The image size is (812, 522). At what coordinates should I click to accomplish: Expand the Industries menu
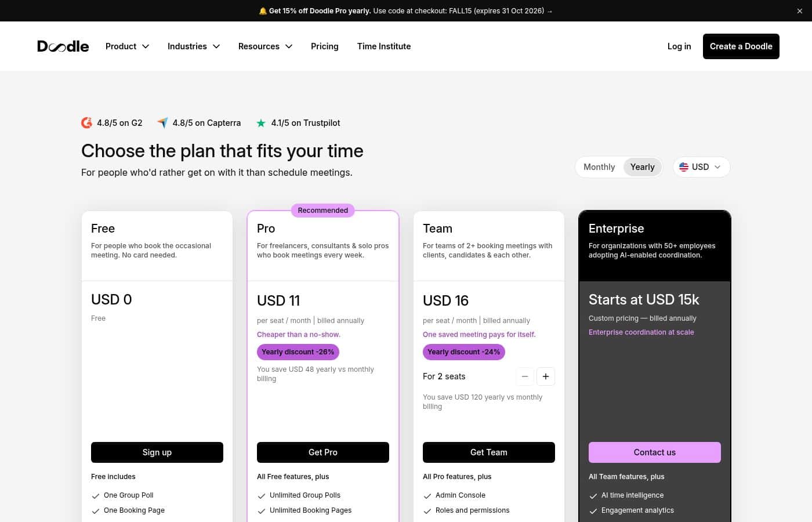[x=194, y=46]
